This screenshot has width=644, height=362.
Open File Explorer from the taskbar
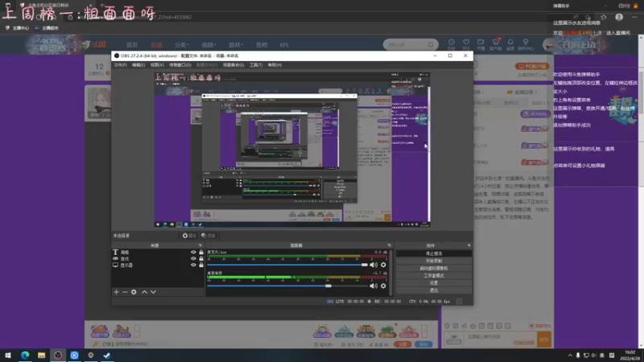click(42, 355)
